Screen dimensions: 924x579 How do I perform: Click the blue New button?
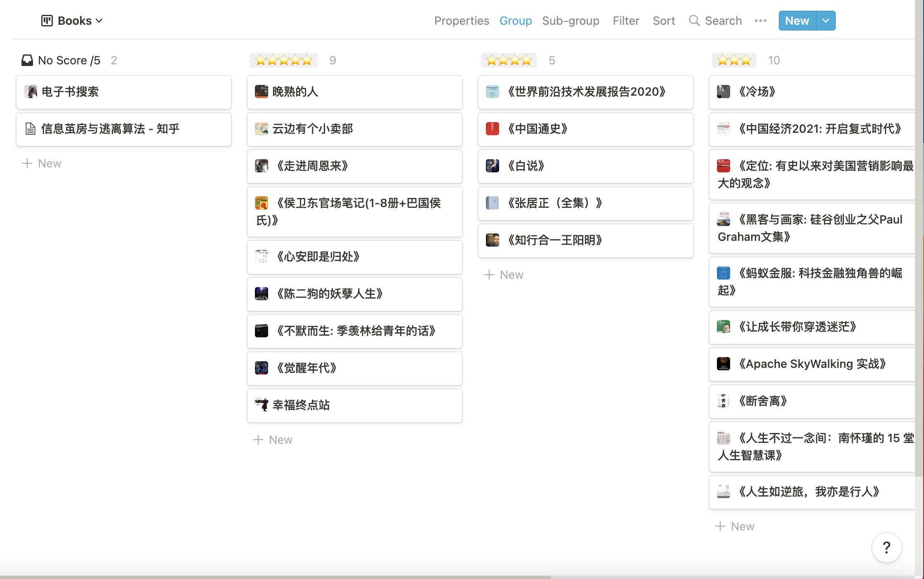pos(797,20)
